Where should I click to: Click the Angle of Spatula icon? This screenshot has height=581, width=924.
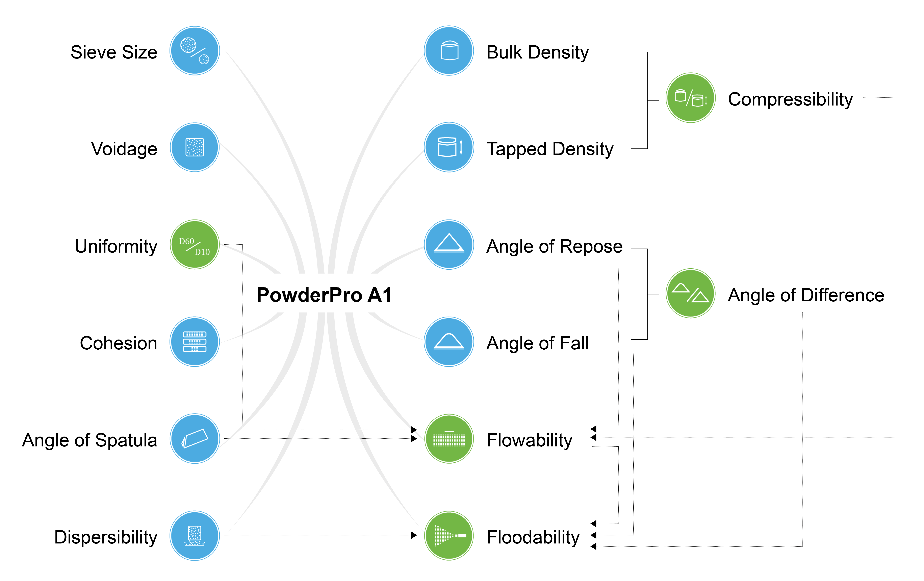[x=195, y=439]
